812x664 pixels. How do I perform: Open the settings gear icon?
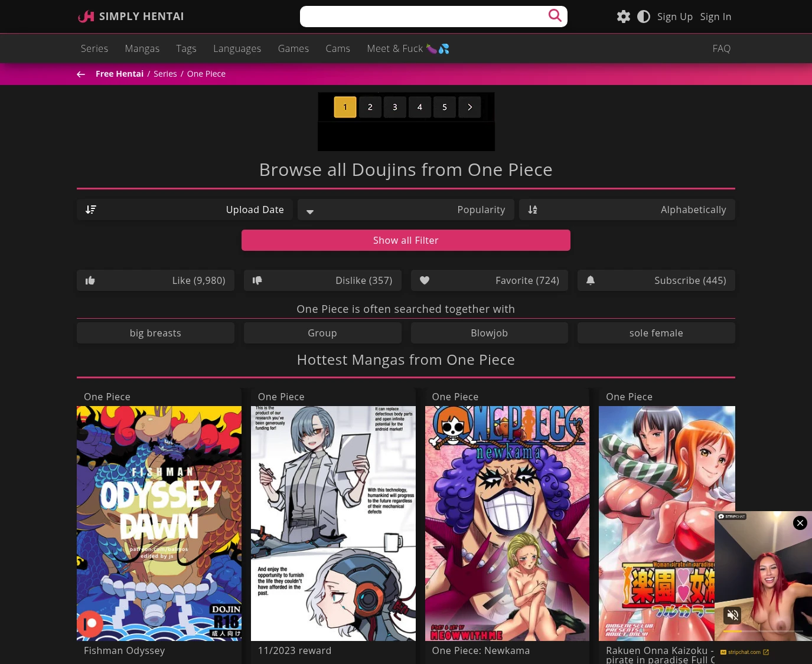pyautogui.click(x=624, y=17)
